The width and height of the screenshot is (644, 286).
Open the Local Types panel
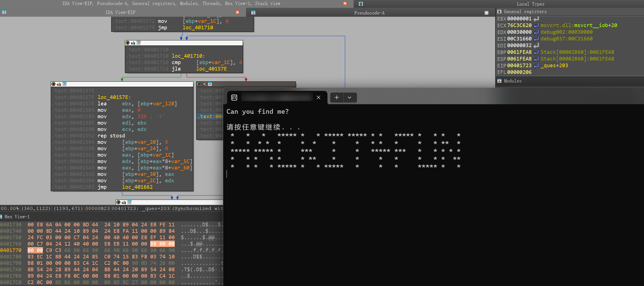pyautogui.click(x=530, y=4)
